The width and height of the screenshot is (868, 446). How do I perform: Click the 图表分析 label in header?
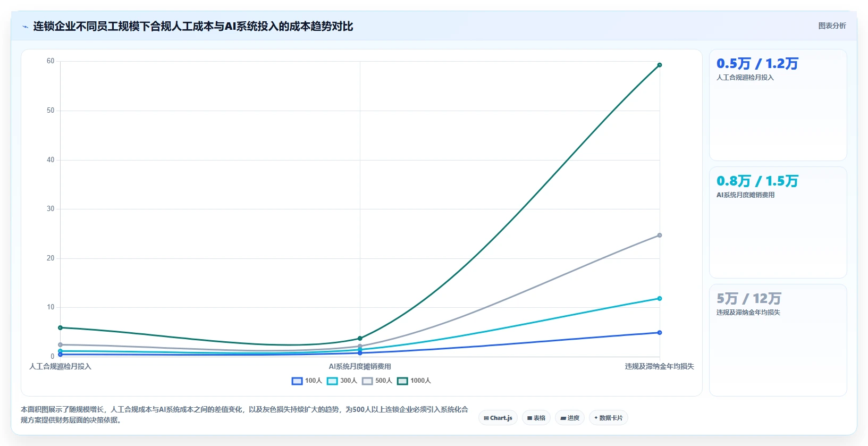point(832,26)
